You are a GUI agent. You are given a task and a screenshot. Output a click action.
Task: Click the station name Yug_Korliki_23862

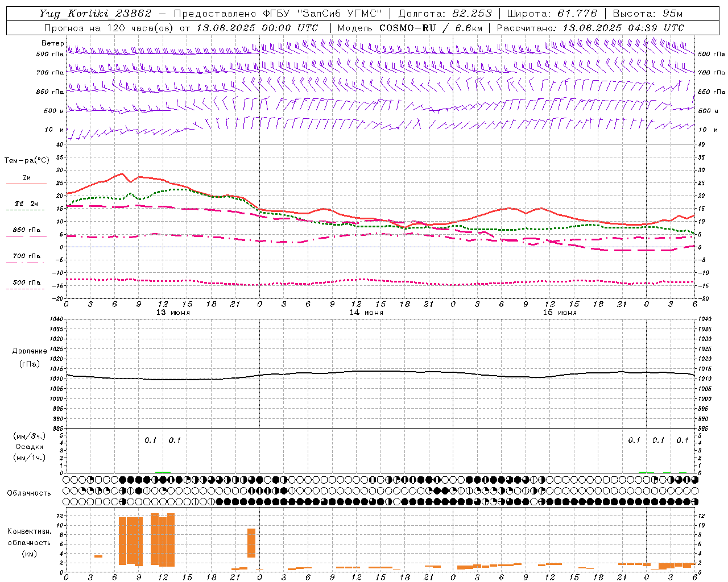coord(96,14)
